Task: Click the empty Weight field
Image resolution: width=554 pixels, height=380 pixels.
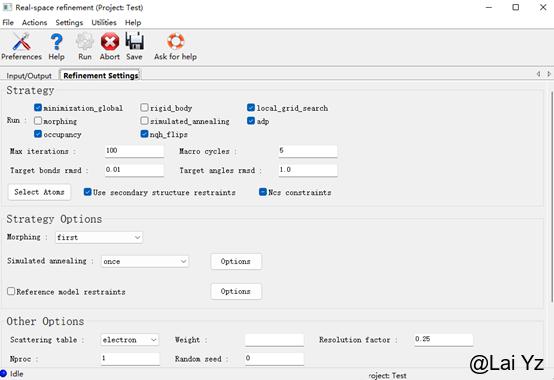Action: (274, 340)
